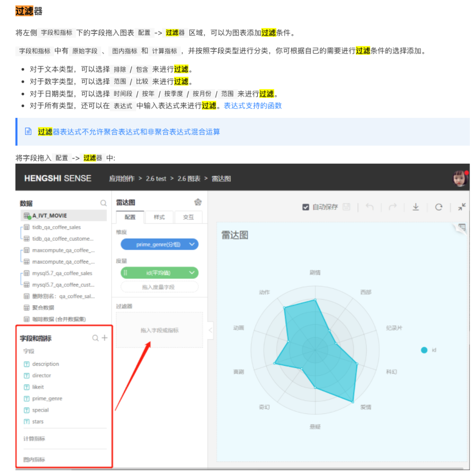This screenshot has width=476, height=476.
Task: Open the prime_genre(分组) dropdown arrow
Action: (x=192, y=244)
